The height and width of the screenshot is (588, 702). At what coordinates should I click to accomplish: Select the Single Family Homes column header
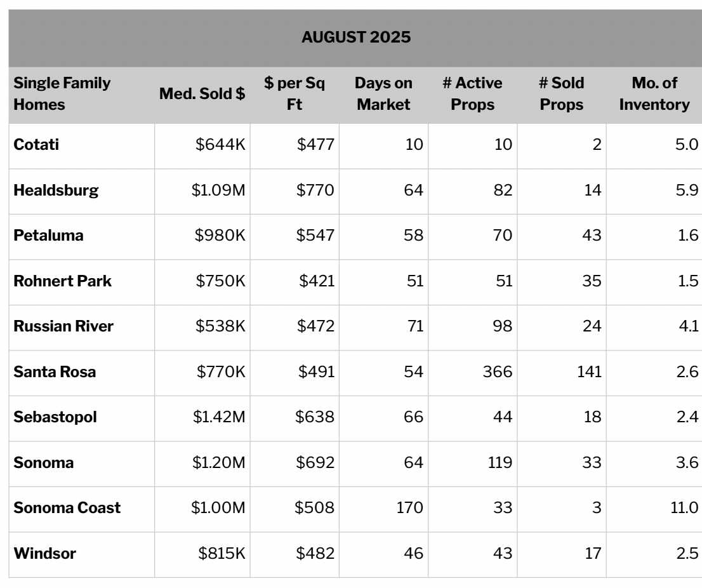click(x=62, y=94)
